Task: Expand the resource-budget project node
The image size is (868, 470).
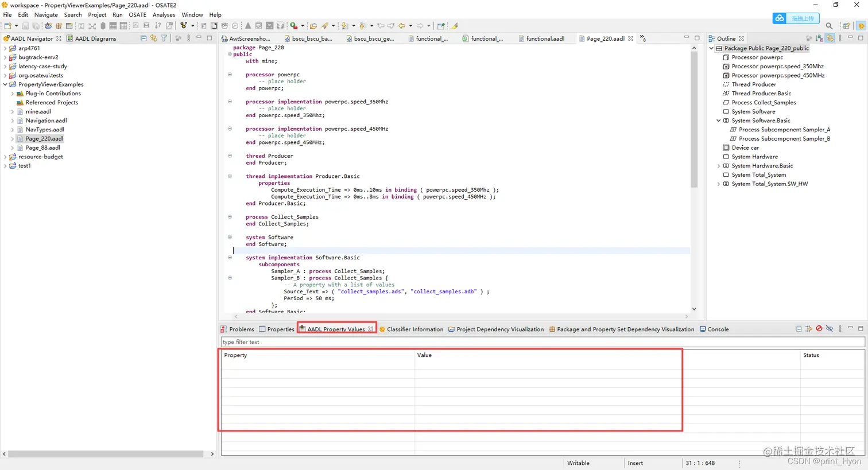Action: coord(5,157)
